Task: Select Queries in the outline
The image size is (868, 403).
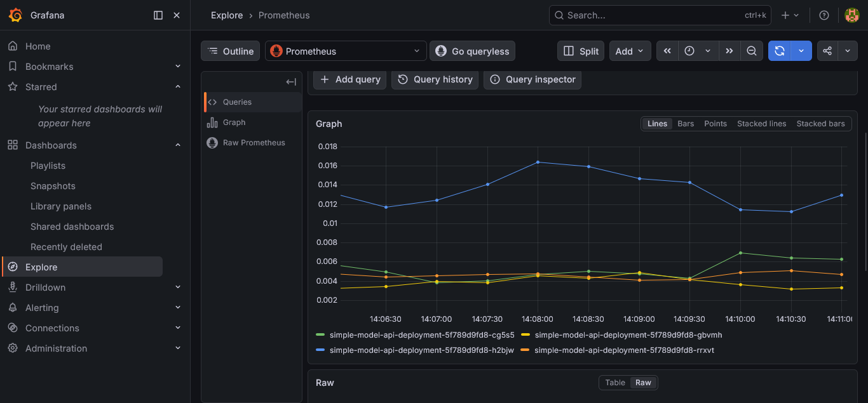Action: coord(253,102)
